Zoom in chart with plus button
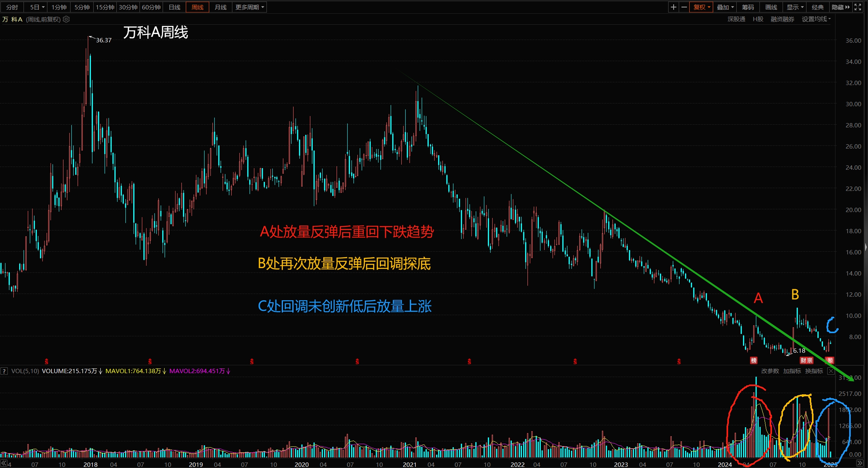868x468 pixels. pos(673,7)
